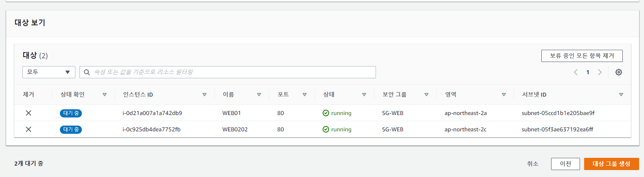The image size is (644, 177).
Task: Click 대기 중 badge for WEB01
Action: pyautogui.click(x=71, y=113)
